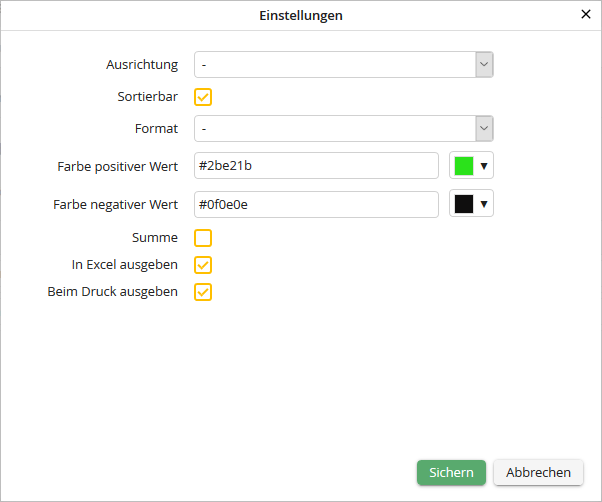This screenshot has height=502, width=602.
Task: Toggle Beim Druck ausgeben checkbox
Action: (x=203, y=292)
